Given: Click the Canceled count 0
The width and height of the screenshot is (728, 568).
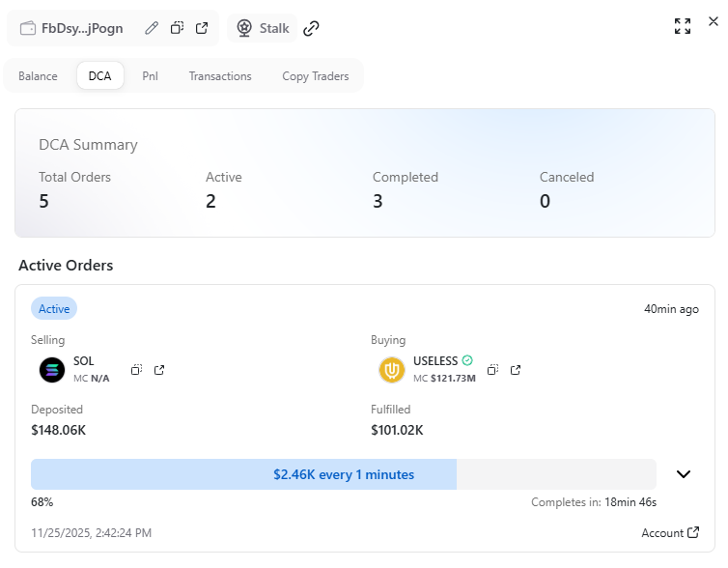Looking at the screenshot, I should tap(546, 201).
